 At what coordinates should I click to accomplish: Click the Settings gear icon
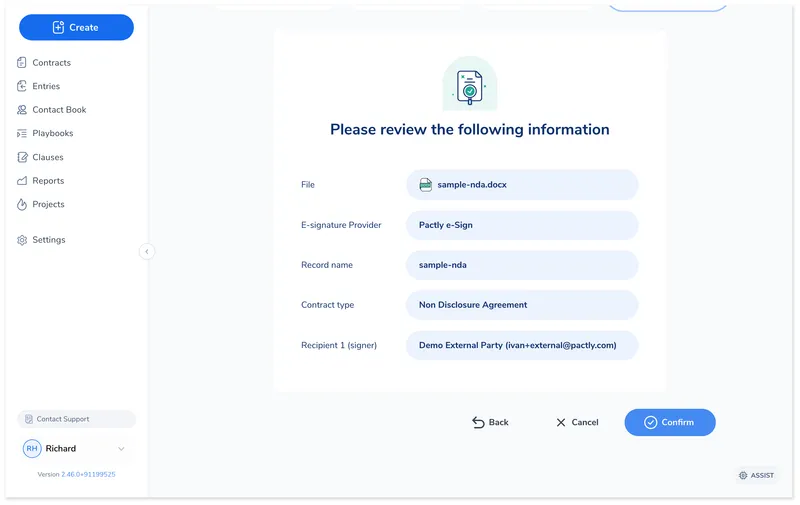click(21, 240)
